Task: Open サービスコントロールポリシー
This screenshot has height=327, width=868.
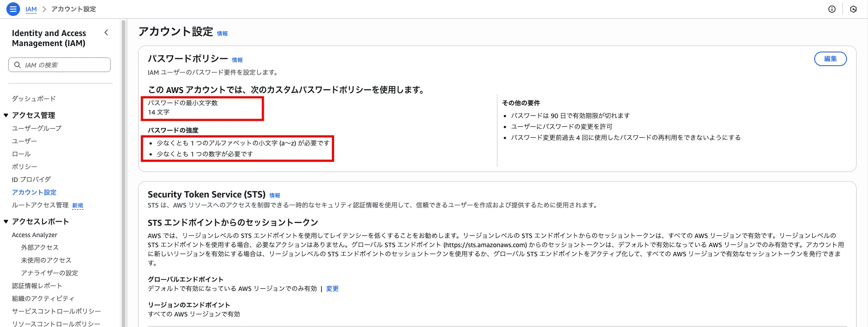Action: (x=56, y=311)
